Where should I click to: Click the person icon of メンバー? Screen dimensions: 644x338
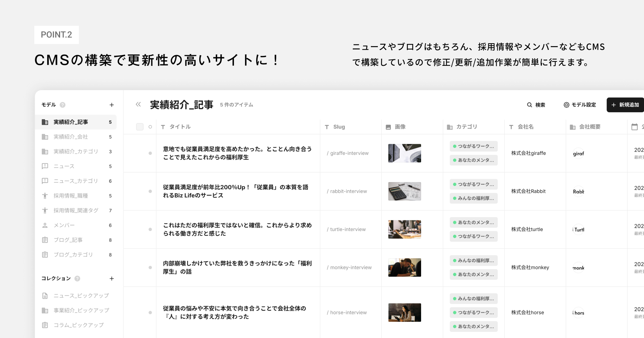(45, 225)
